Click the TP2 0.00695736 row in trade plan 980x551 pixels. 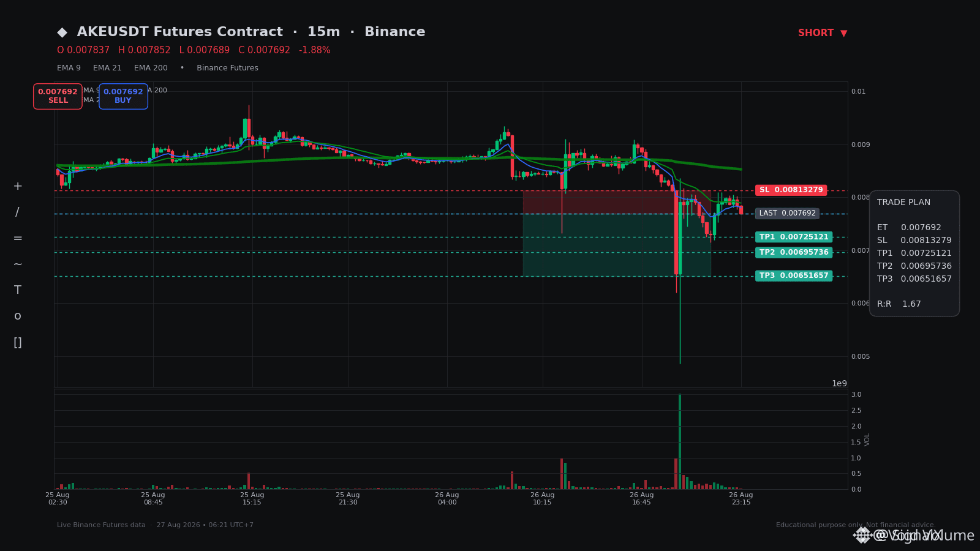tap(914, 266)
